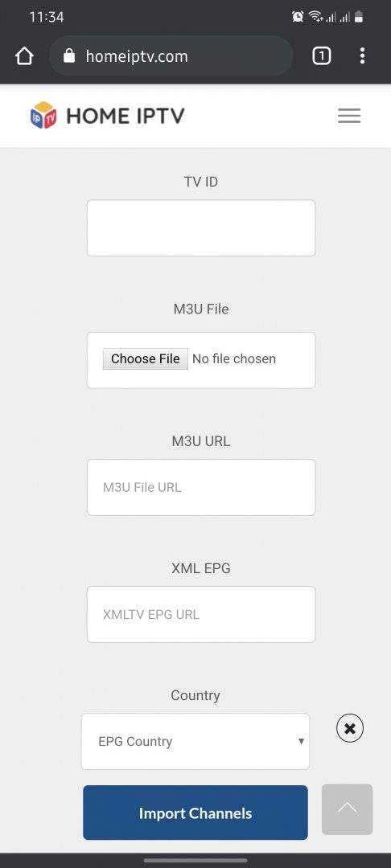This screenshot has width=391, height=868.
Task: Tap the scroll-to-top arrow button
Action: click(x=348, y=809)
